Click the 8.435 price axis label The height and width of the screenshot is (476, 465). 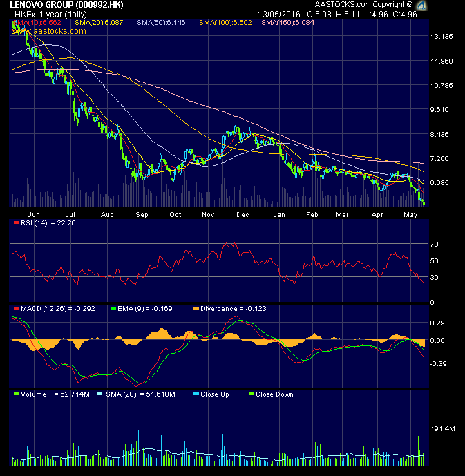tap(439, 134)
